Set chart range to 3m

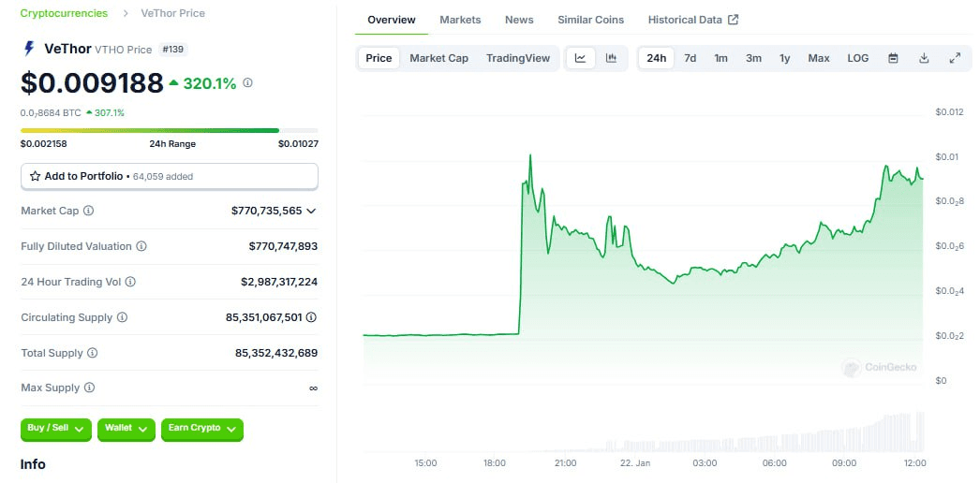pyautogui.click(x=754, y=58)
